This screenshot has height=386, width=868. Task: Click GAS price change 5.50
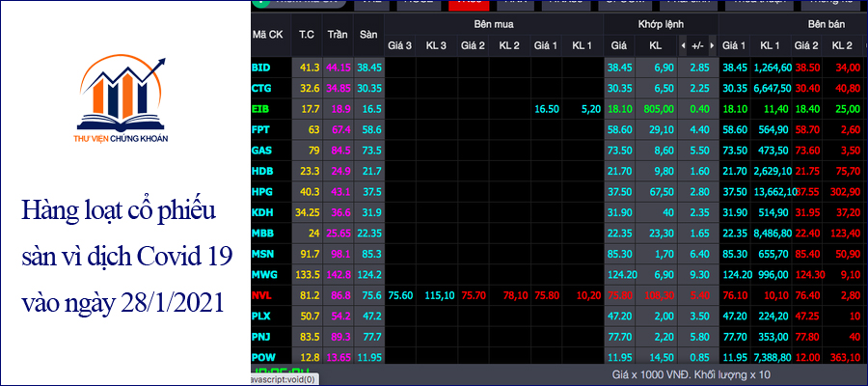click(700, 151)
